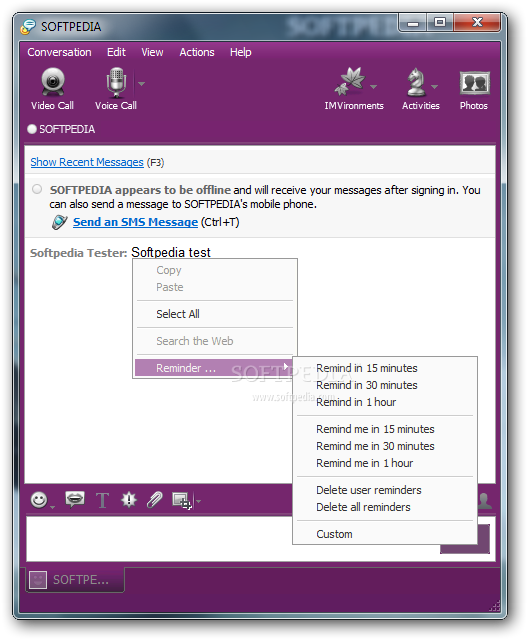Open the emoticons smiley picker
The image size is (528, 640).
[39, 500]
